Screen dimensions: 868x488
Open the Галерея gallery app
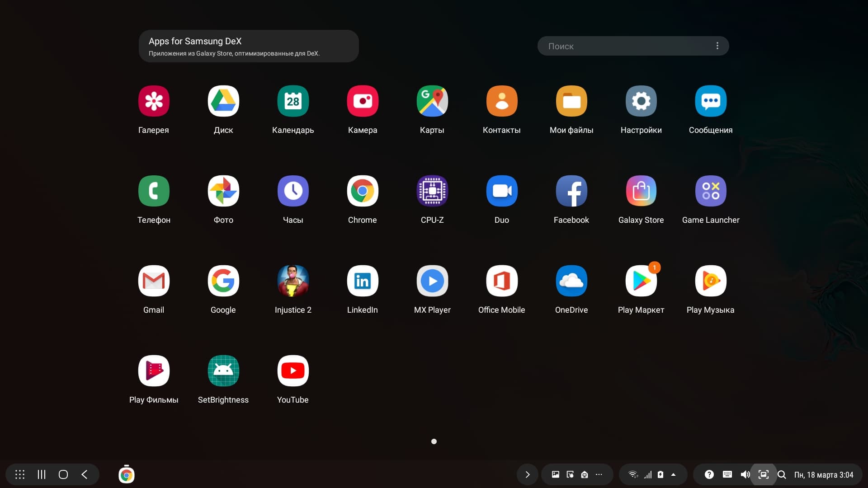click(154, 101)
